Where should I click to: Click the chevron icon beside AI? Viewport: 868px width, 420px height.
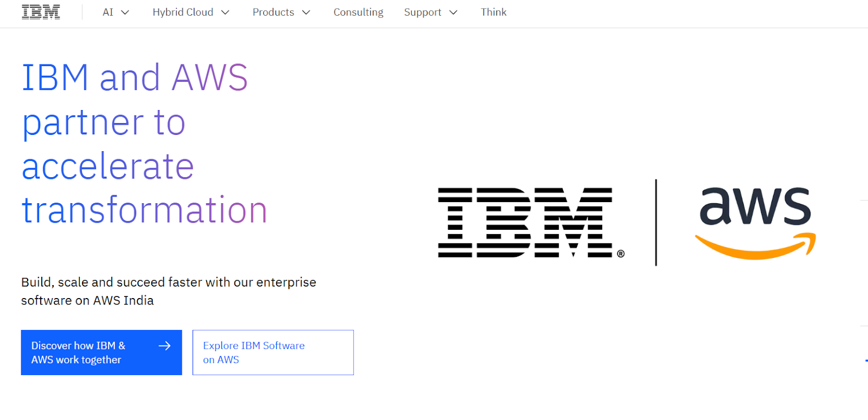click(x=125, y=12)
